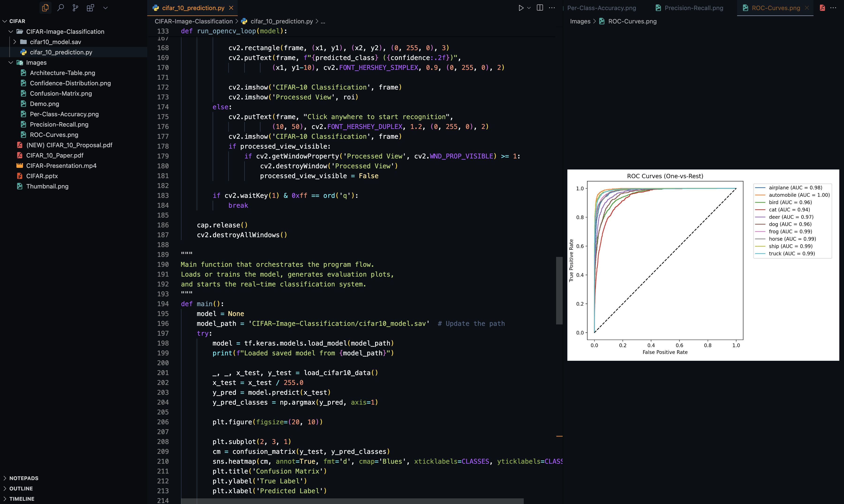Click 'model = None' on line 195
844x504 pixels.
click(220, 313)
